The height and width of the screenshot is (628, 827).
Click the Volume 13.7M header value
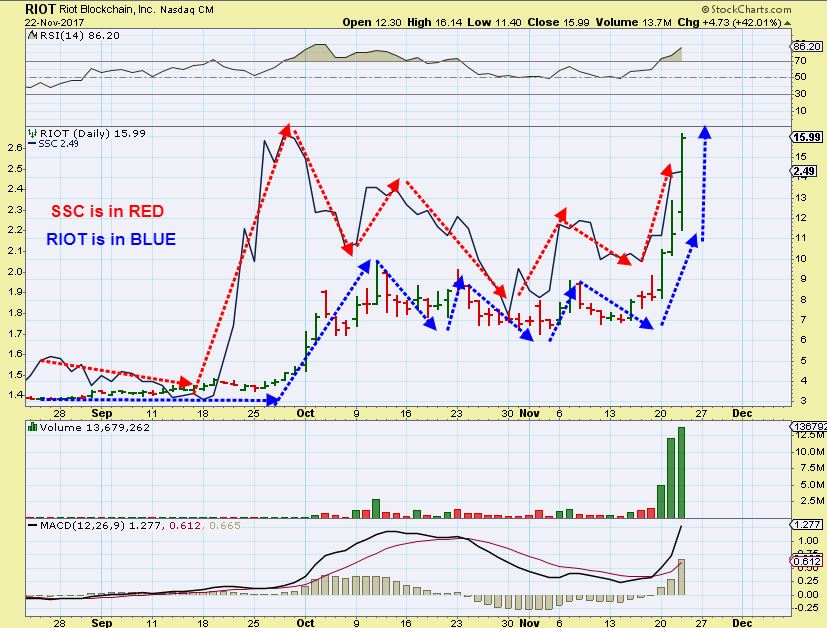pos(633,23)
